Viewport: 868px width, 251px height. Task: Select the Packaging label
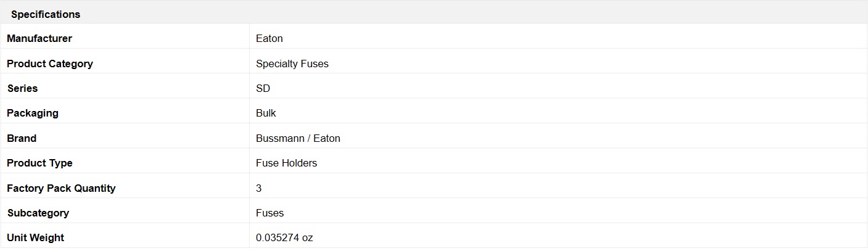[x=33, y=113]
